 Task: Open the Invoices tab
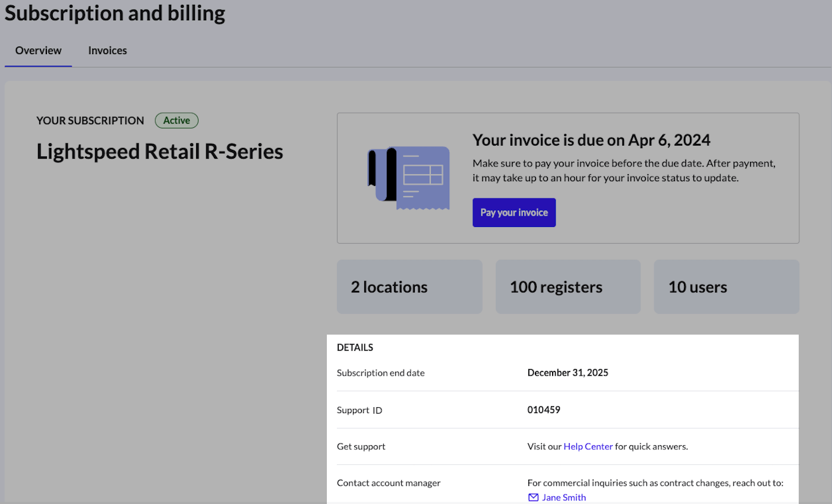[x=108, y=51]
